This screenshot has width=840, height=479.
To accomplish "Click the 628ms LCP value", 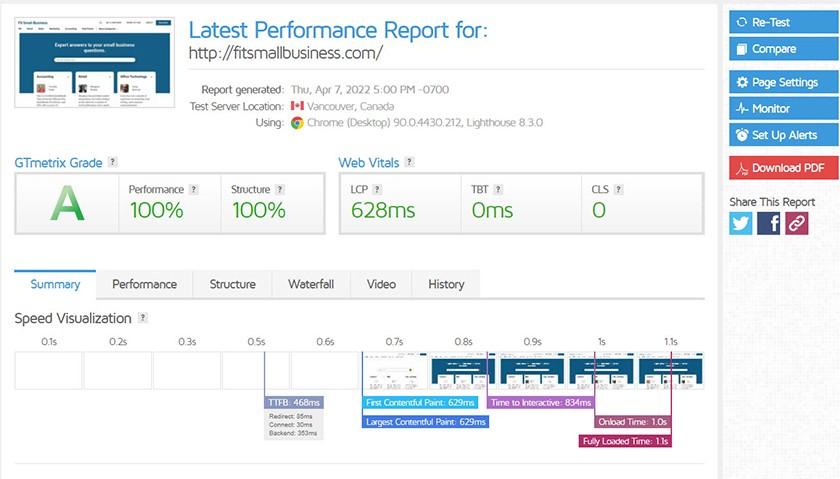I will point(383,210).
